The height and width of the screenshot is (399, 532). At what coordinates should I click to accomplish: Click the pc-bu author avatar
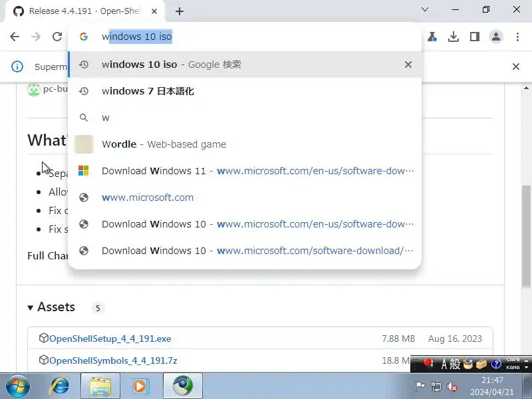34,90
